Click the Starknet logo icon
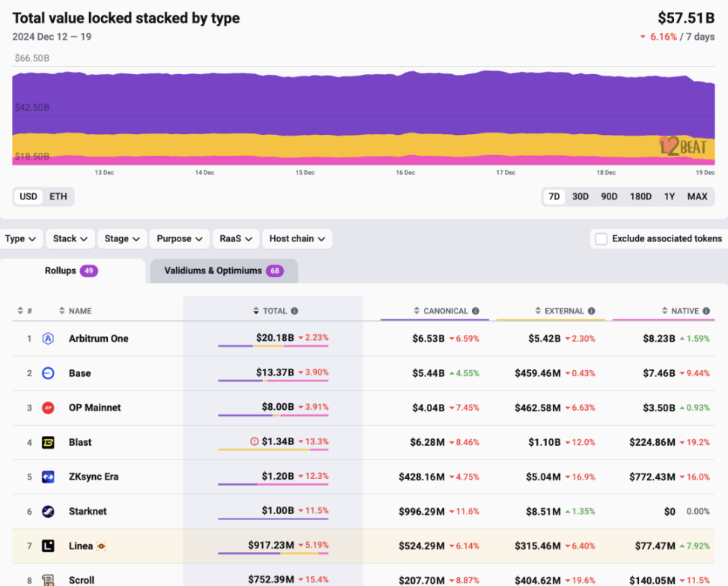 point(48,511)
